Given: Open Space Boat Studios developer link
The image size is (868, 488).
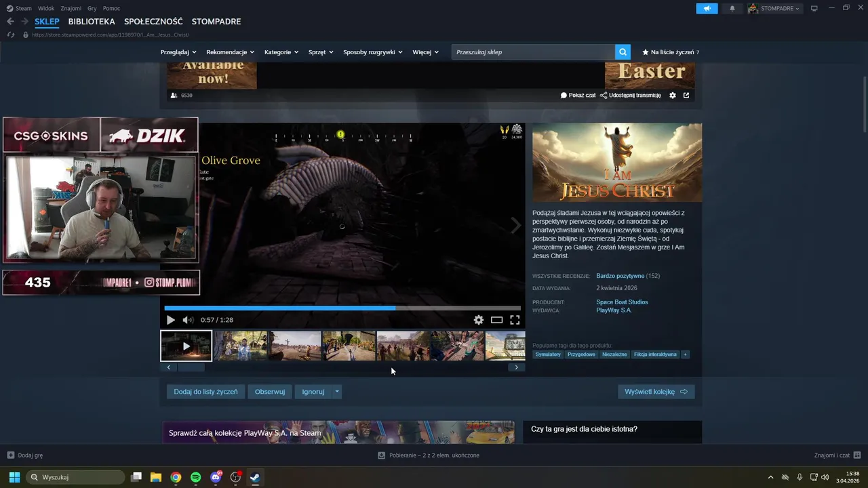Looking at the screenshot, I should (x=622, y=302).
